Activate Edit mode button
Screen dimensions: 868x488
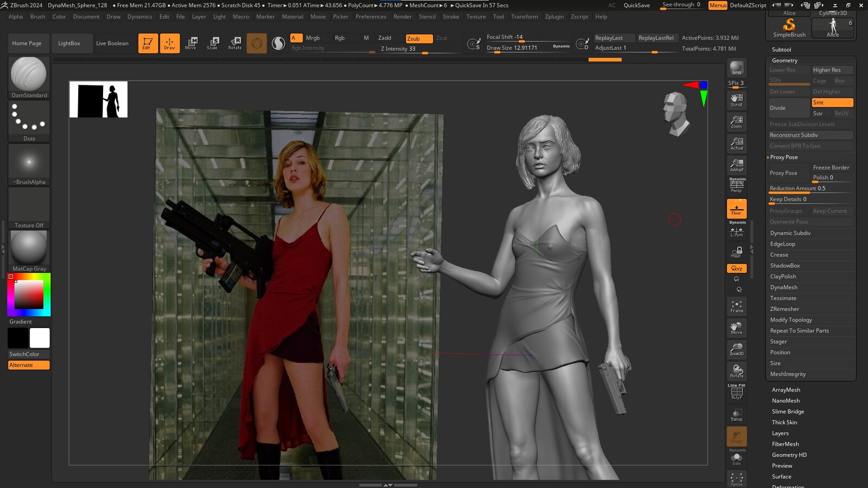click(148, 43)
